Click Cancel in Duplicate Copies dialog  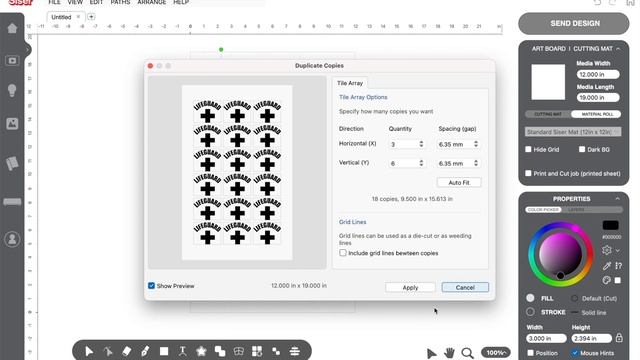[x=465, y=287]
